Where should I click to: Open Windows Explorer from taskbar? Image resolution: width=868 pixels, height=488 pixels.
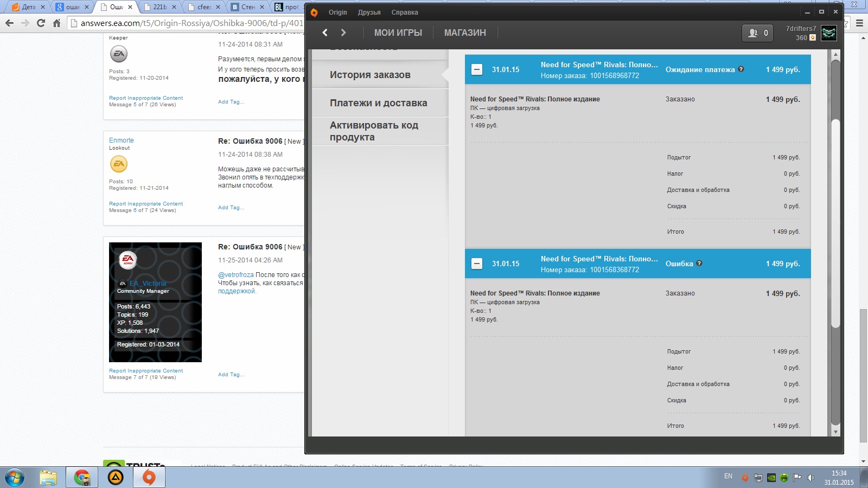(48, 477)
